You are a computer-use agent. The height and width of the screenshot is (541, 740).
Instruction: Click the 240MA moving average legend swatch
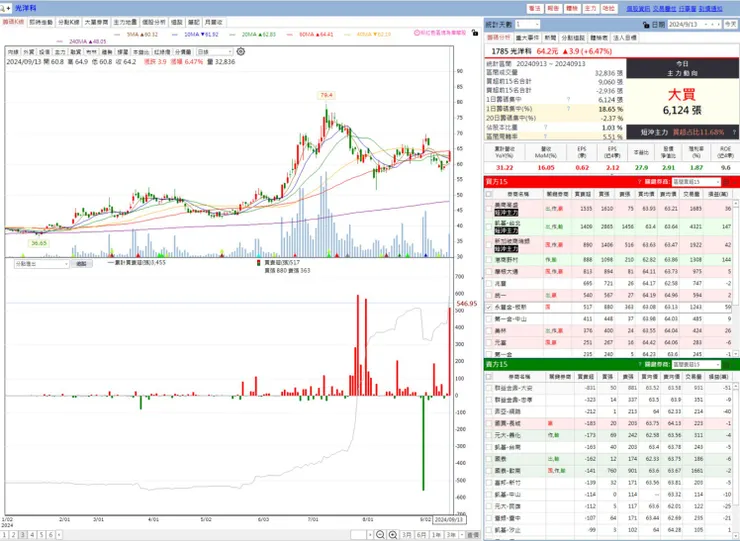coord(59,42)
